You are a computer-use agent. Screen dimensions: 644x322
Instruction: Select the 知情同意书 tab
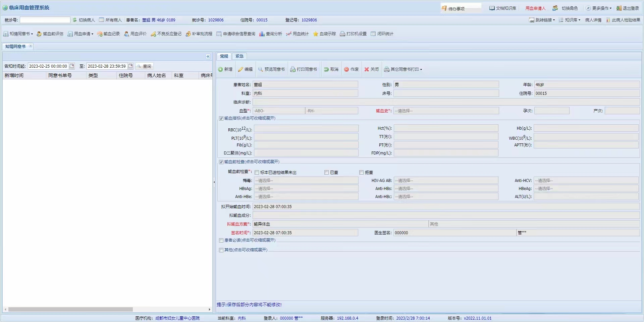(x=15, y=47)
